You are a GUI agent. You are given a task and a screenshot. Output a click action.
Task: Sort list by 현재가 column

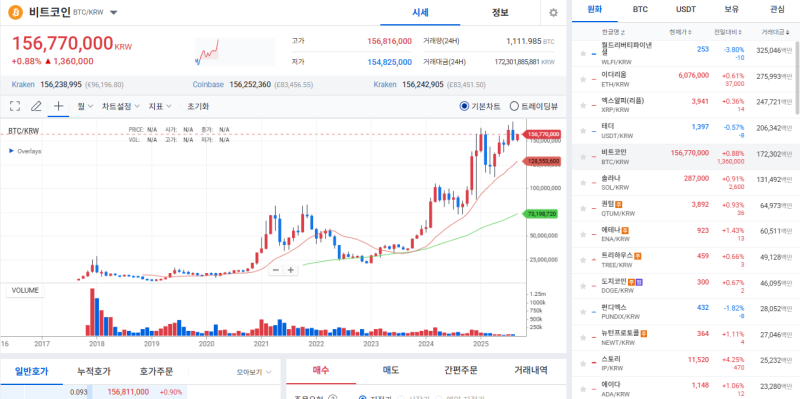(x=680, y=32)
